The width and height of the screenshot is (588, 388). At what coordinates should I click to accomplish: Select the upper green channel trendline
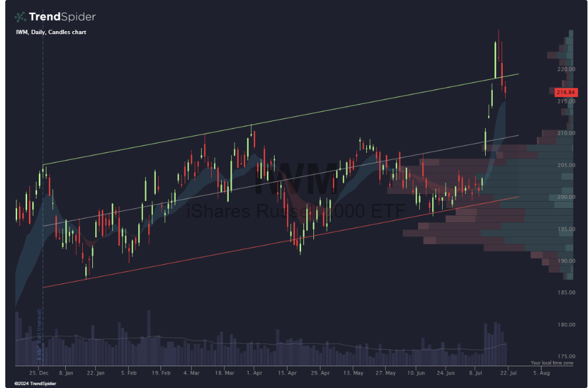281,119
